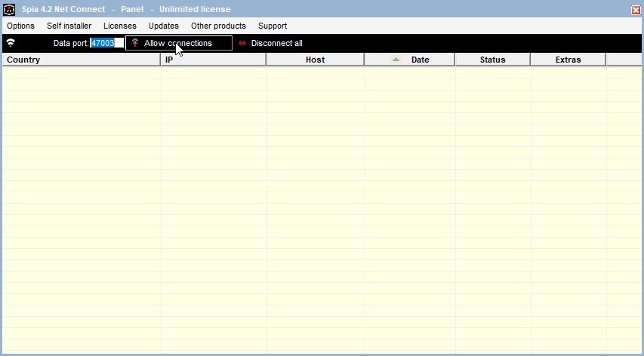Viewport: 644px width, 356px height.
Task: Sort by the Status column header
Action: pos(493,60)
